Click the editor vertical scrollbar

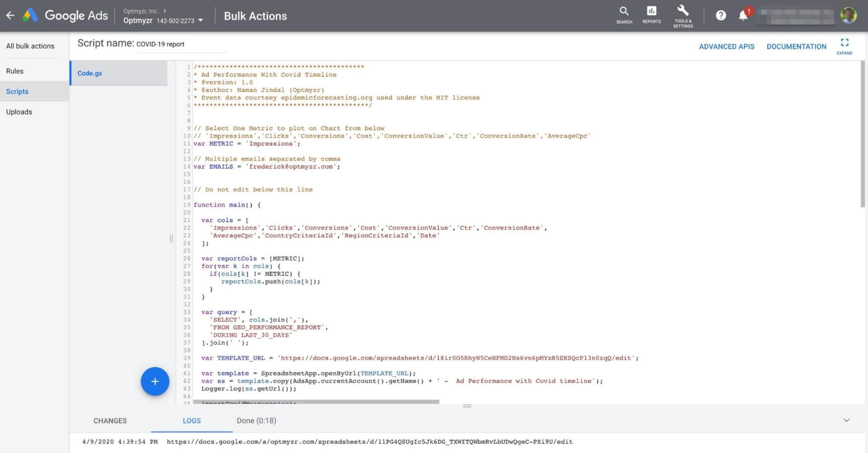tap(863, 134)
